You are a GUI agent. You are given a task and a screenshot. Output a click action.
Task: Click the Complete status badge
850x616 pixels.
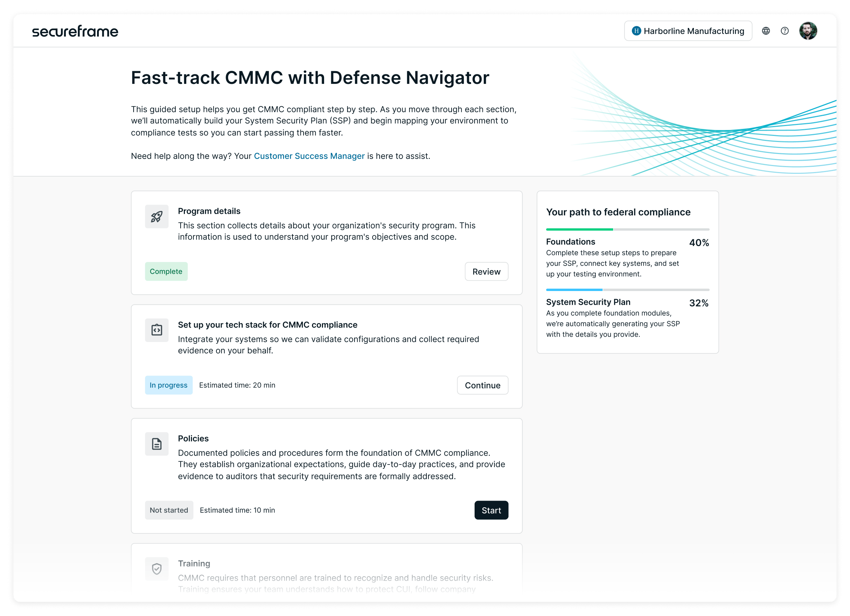pos(166,272)
